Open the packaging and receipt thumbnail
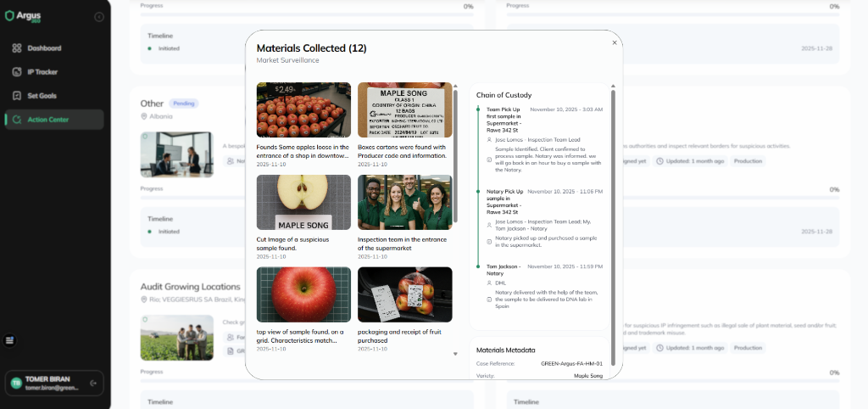Image resolution: width=868 pixels, height=409 pixels. [x=404, y=294]
